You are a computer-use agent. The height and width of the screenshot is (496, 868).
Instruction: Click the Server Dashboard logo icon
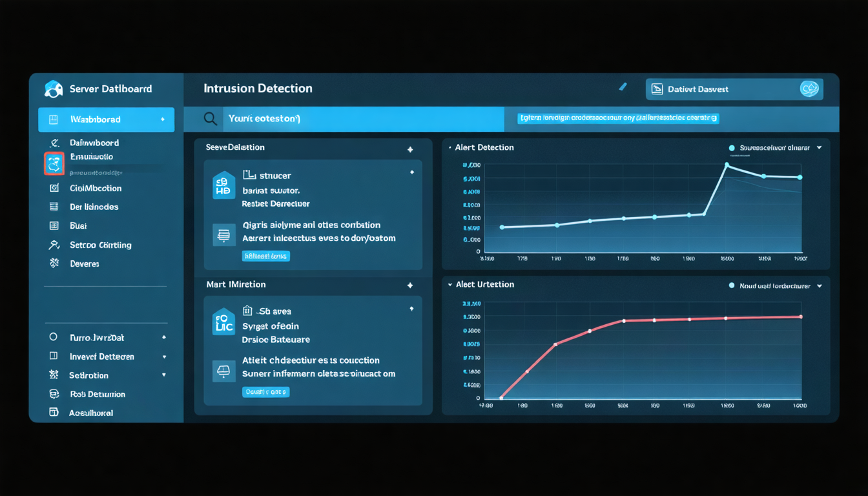coord(54,89)
